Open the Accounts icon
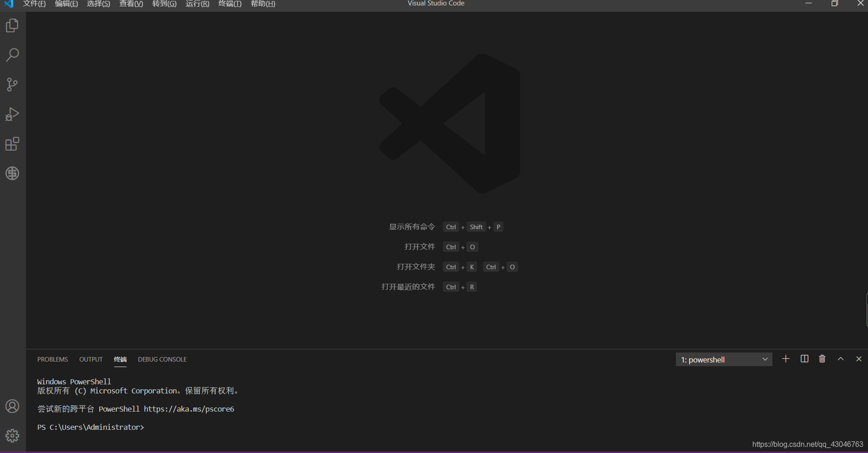This screenshot has height=453, width=868. click(12, 406)
